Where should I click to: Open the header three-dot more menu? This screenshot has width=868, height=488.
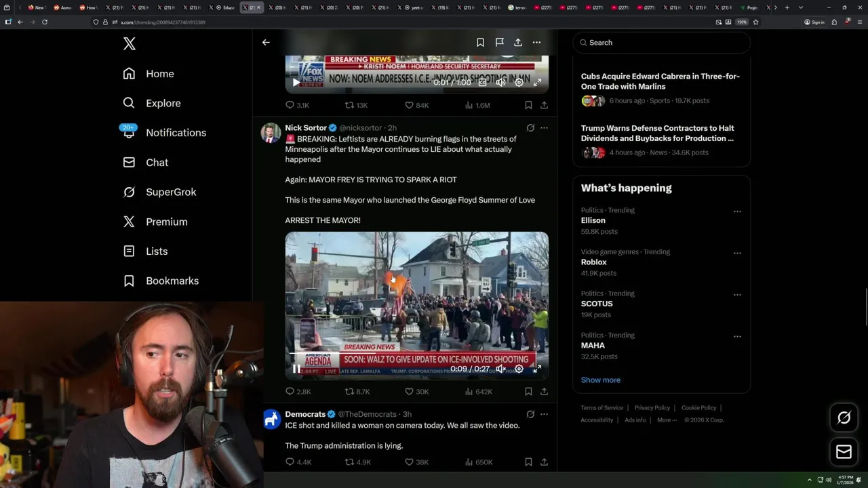(x=536, y=42)
